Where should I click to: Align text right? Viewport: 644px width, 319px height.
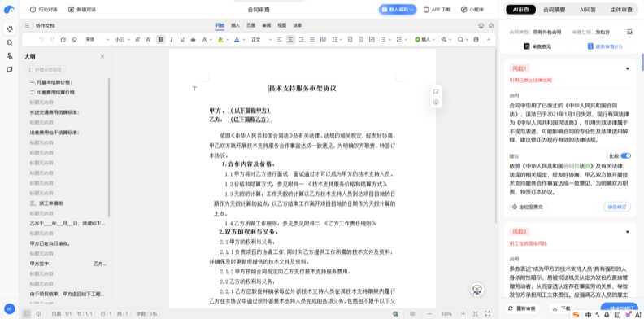coord(301,39)
